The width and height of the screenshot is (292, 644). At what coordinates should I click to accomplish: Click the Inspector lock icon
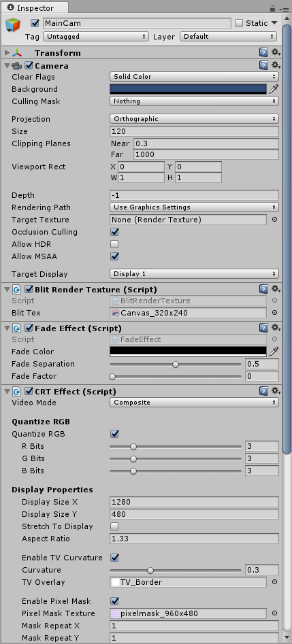pos(272,8)
